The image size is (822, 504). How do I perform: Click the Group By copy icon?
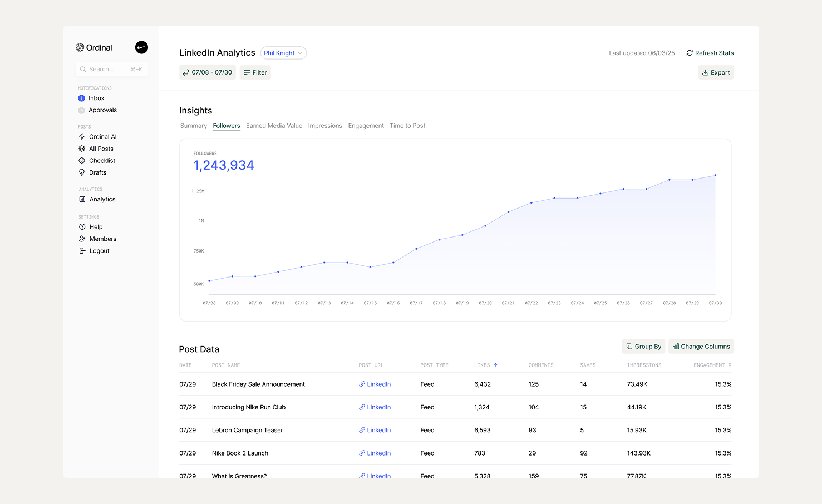click(629, 346)
